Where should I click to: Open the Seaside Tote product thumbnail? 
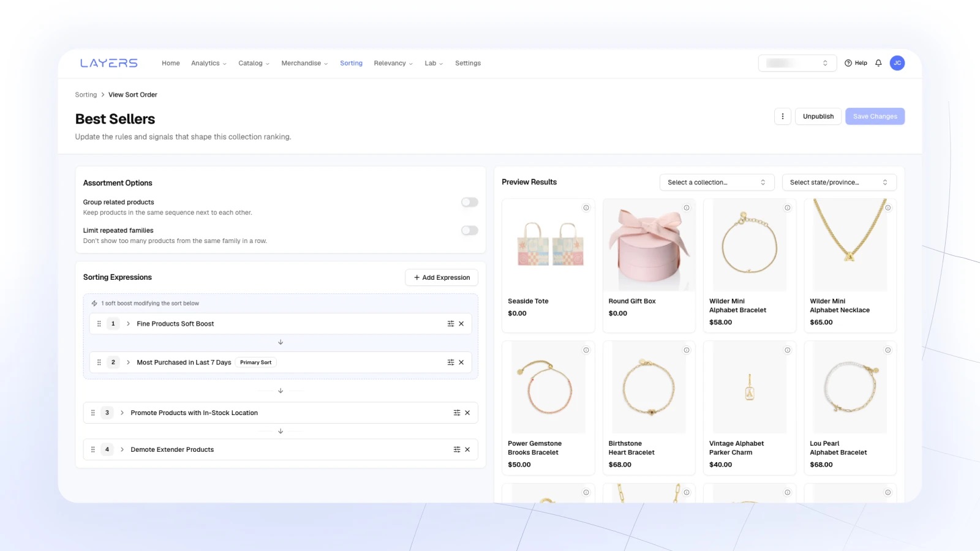(x=549, y=245)
